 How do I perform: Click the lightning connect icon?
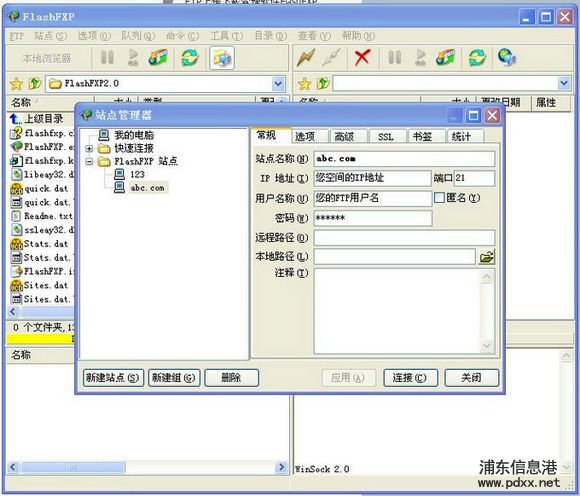306,58
